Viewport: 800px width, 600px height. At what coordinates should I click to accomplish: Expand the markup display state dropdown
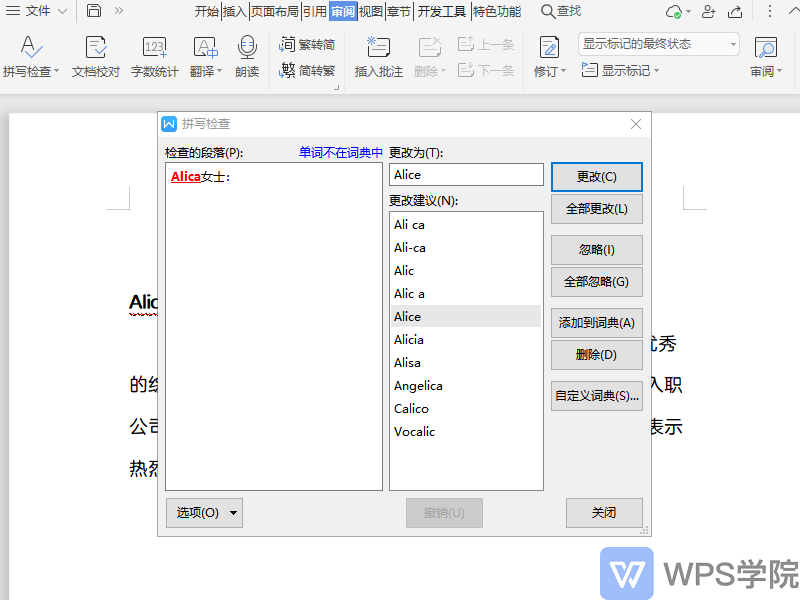pos(733,45)
